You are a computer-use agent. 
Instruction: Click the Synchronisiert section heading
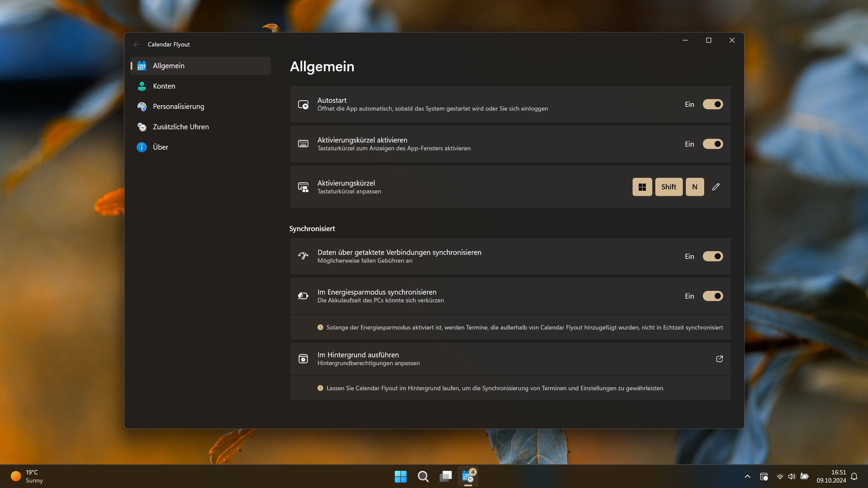312,229
